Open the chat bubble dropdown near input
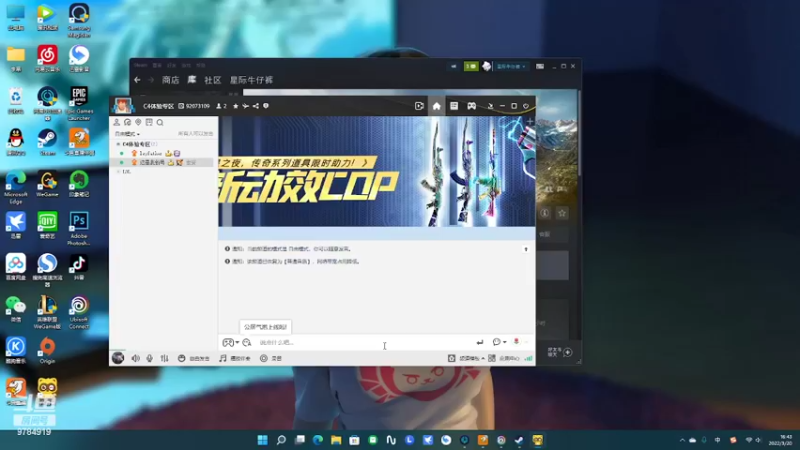The image size is (800, 450). pyautogui.click(x=499, y=342)
